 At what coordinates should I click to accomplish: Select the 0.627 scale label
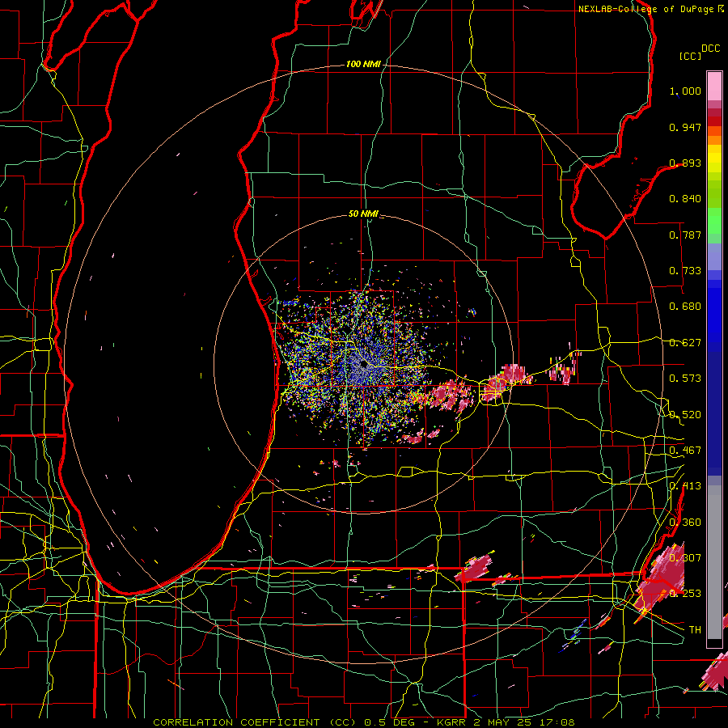(x=685, y=343)
